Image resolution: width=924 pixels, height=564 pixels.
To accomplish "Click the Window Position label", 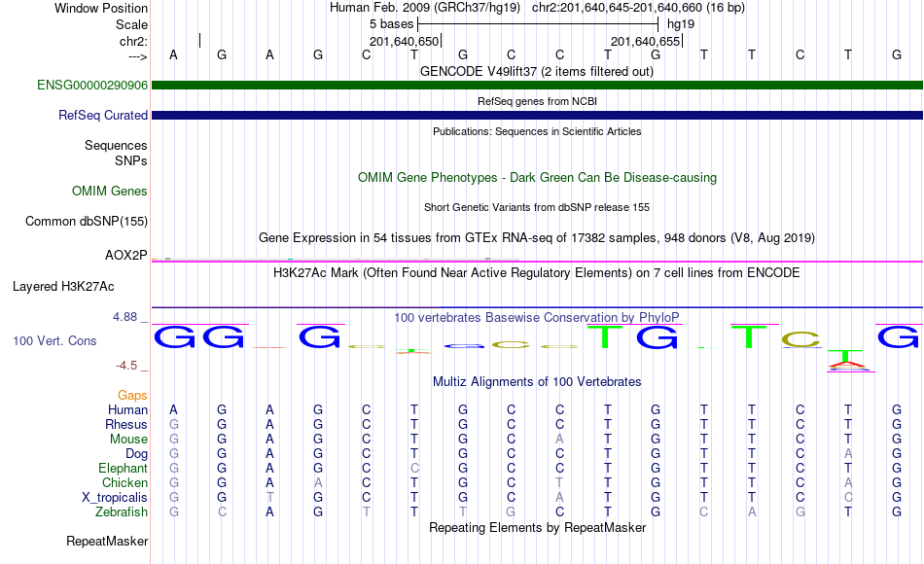I will pos(101,8).
